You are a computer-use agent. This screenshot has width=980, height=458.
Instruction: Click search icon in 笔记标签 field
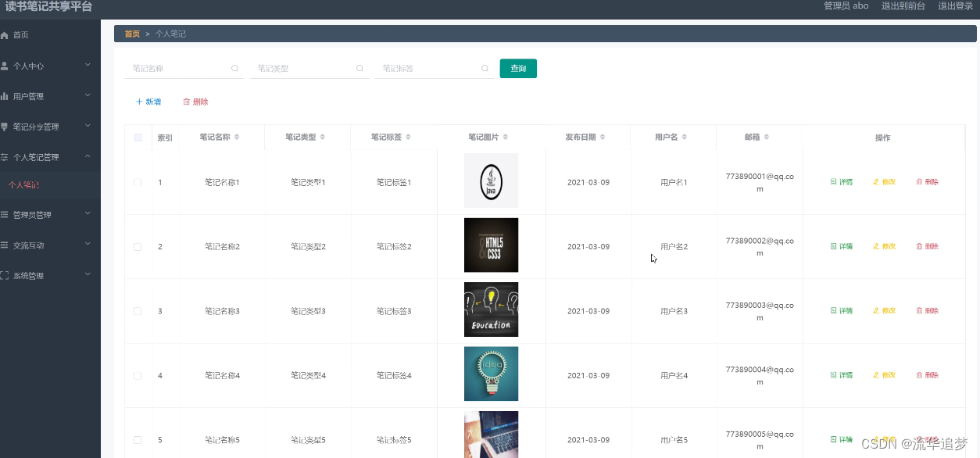(x=485, y=69)
